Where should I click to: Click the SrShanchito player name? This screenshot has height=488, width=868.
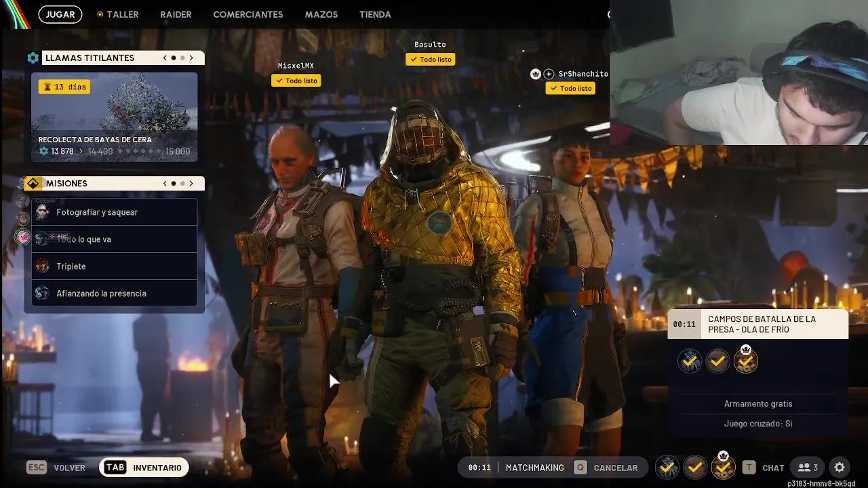(583, 74)
